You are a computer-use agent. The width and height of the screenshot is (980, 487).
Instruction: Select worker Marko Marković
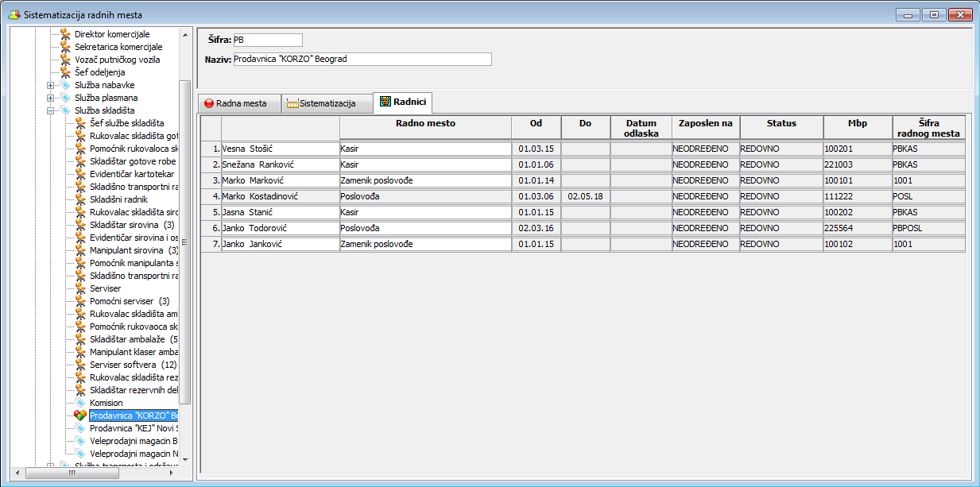pyautogui.click(x=280, y=180)
